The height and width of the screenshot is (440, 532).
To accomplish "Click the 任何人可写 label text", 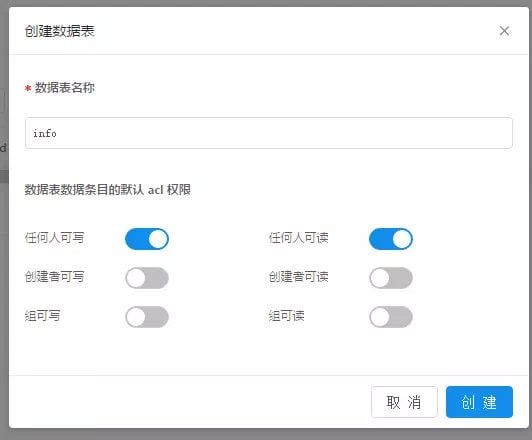I will pyautogui.click(x=54, y=238).
